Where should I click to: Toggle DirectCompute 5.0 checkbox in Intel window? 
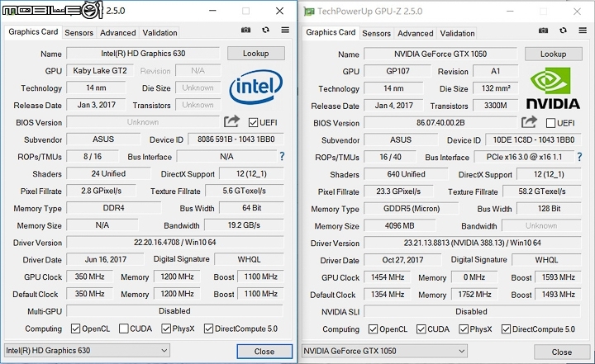click(208, 329)
